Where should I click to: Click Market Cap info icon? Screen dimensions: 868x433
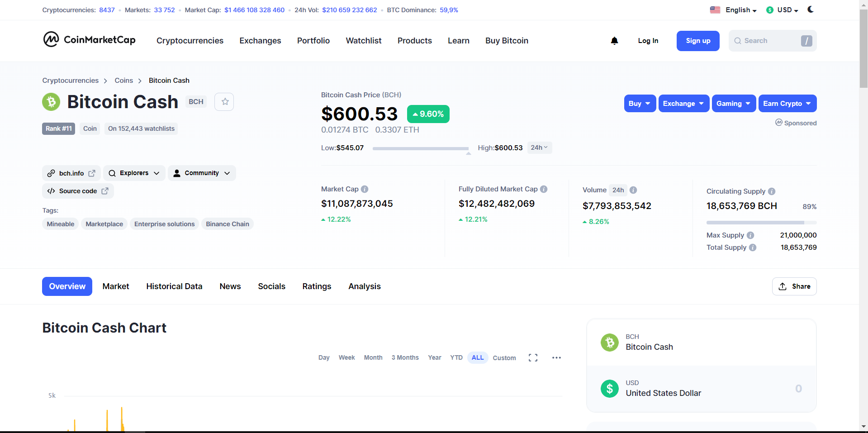click(365, 189)
